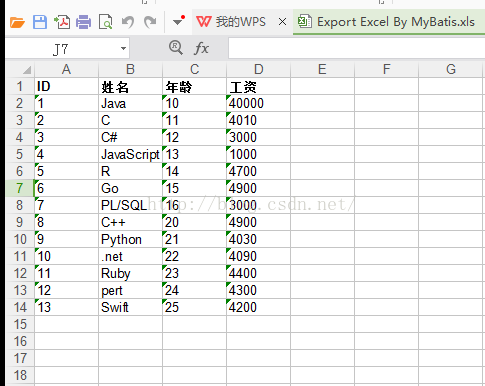Select the salary cell 1000
This screenshot has height=386, width=485.
point(258,154)
